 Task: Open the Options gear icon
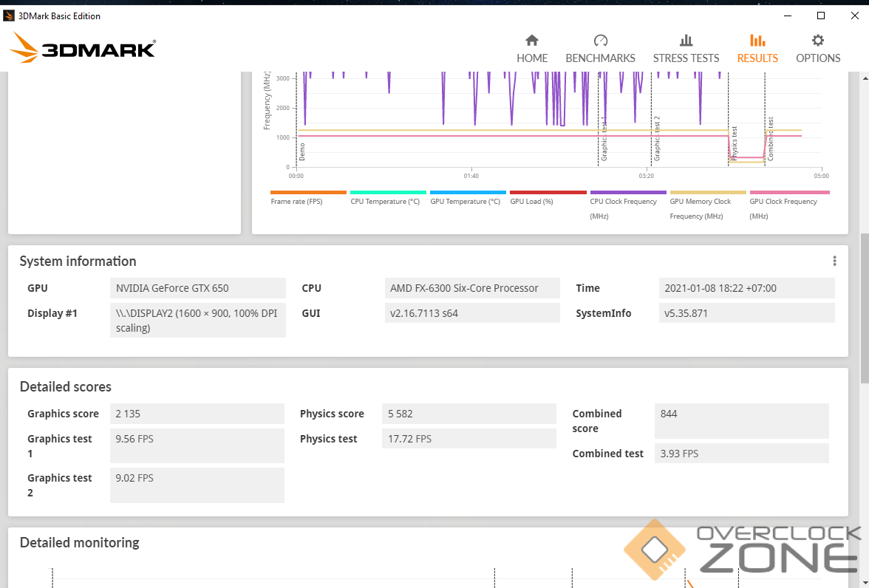click(x=818, y=41)
